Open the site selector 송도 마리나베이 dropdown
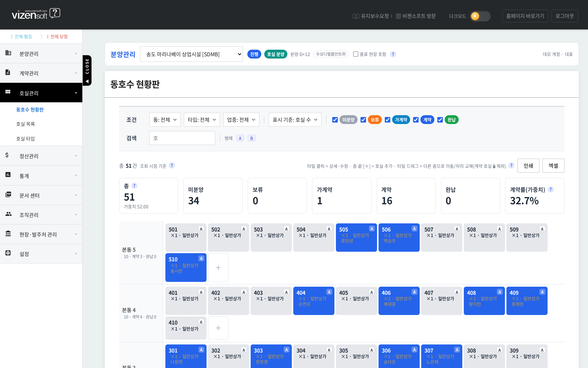588x368 pixels. 191,54
